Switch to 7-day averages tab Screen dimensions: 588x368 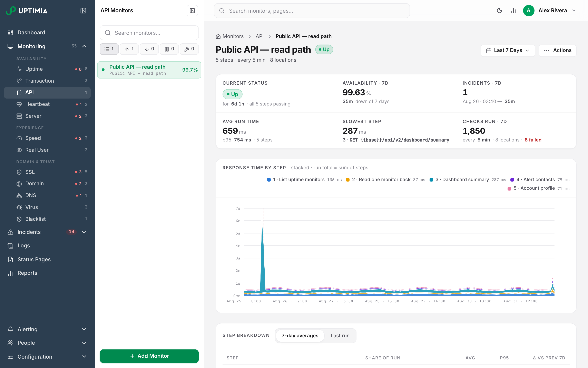[300, 336]
